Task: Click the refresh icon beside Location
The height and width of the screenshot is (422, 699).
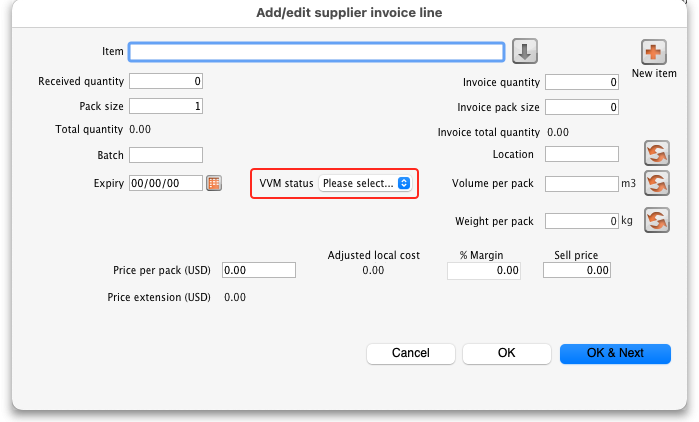Action: click(x=656, y=154)
